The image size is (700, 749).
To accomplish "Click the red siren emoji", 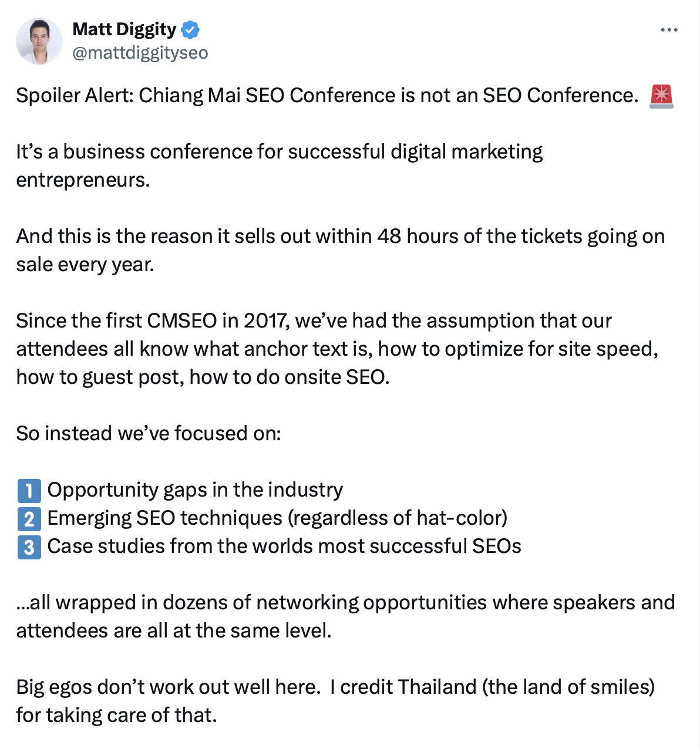I will [x=661, y=96].
